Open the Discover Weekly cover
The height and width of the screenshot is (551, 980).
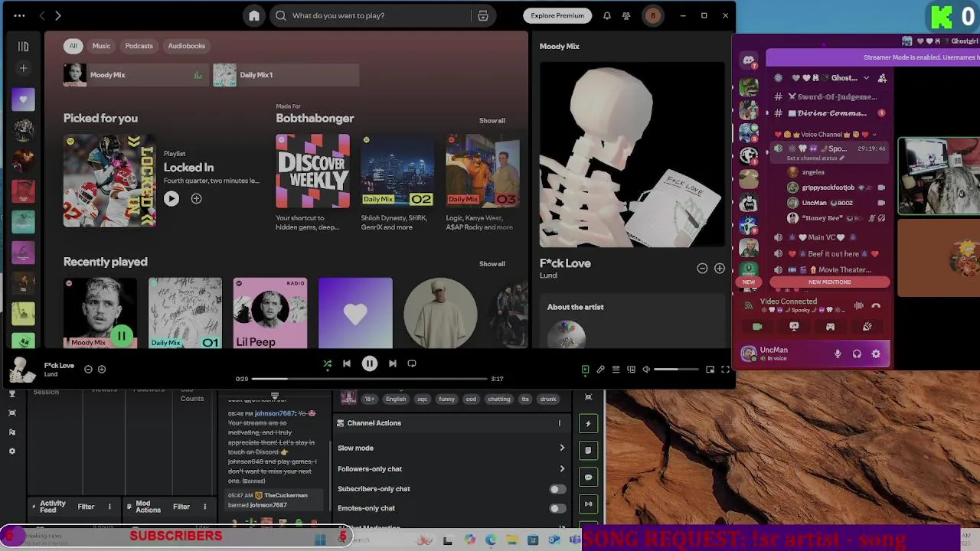coord(313,171)
